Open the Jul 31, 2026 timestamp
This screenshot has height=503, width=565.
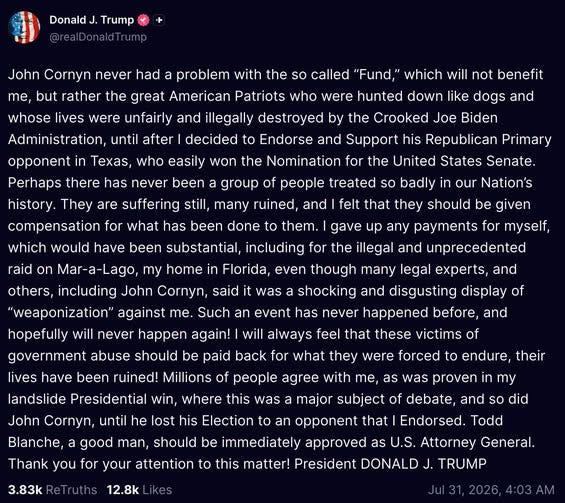pyautogui.click(x=491, y=490)
